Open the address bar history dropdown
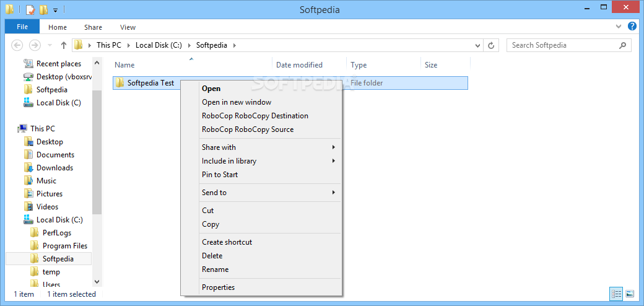Viewport: 644px width, 306px height. (477, 45)
